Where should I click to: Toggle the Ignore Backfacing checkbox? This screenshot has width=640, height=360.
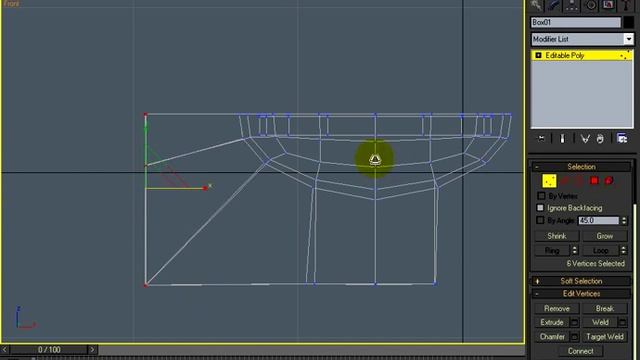pyautogui.click(x=540, y=208)
